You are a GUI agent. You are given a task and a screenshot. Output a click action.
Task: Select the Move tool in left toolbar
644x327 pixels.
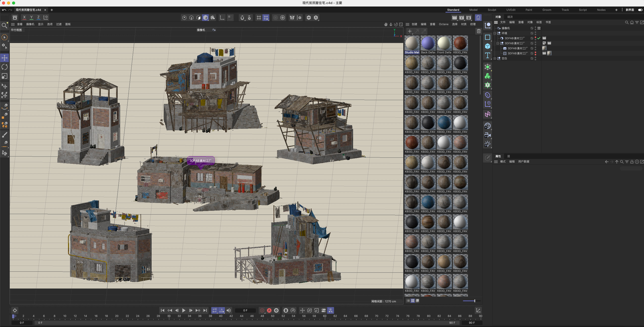(x=5, y=58)
